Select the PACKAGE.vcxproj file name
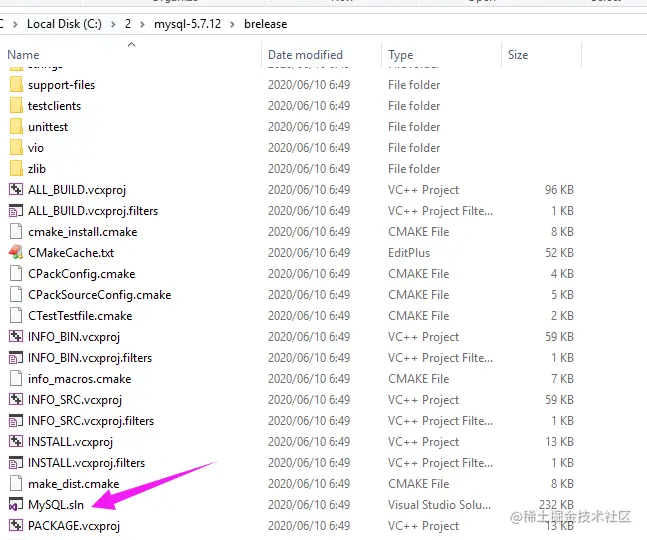Viewport: 647px width, 540px height. click(74, 526)
